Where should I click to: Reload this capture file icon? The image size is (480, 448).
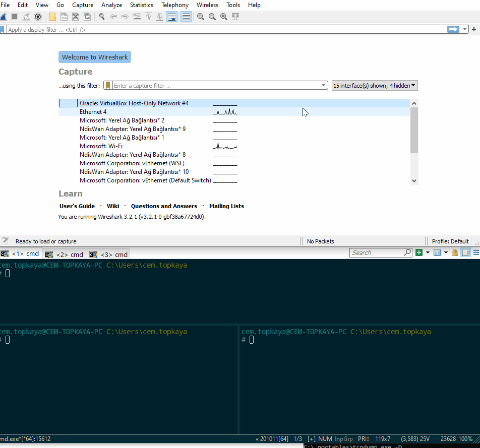click(x=87, y=17)
